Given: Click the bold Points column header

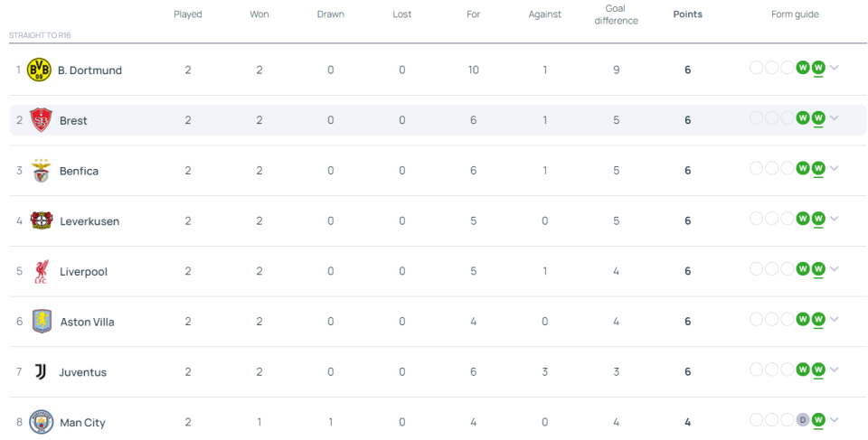Looking at the screenshot, I should (687, 14).
